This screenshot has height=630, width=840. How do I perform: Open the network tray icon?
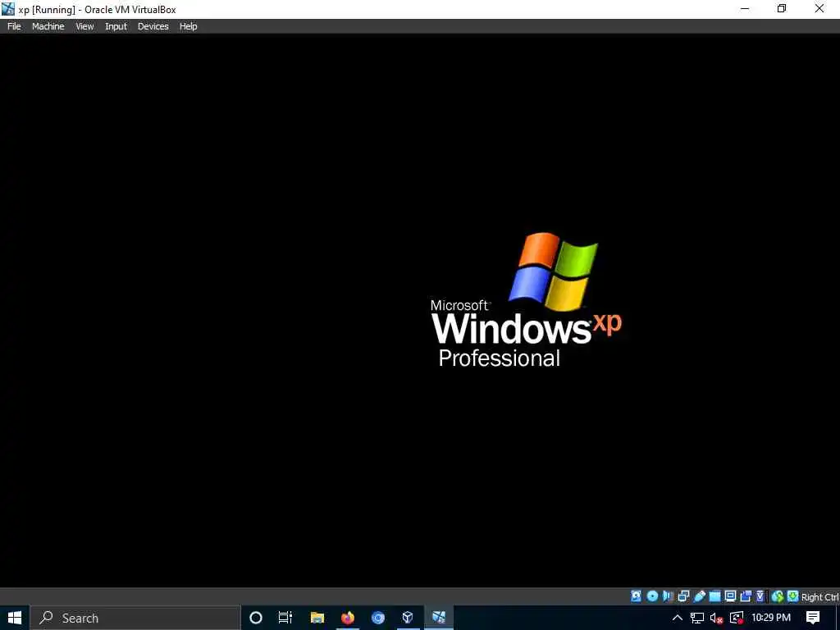[x=697, y=618]
